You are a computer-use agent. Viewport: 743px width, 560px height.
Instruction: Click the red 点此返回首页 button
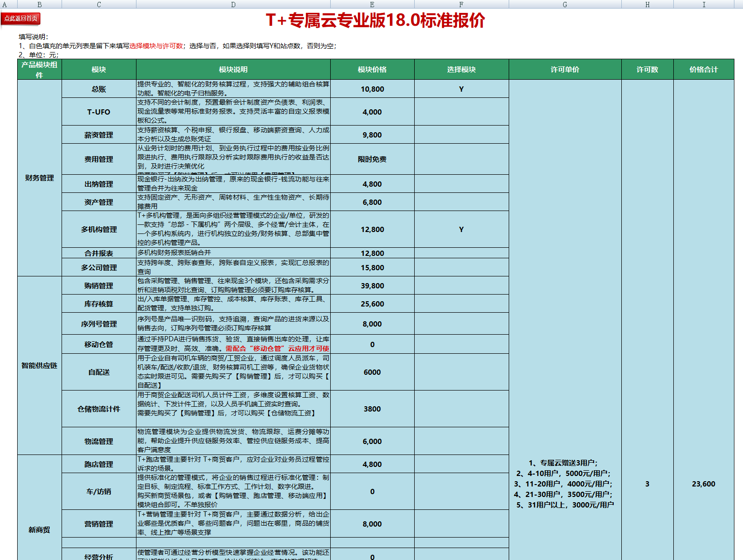[21, 19]
